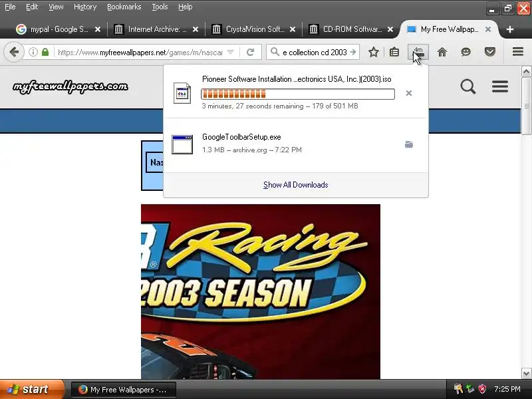Click the red shield security tray icon

click(x=483, y=389)
